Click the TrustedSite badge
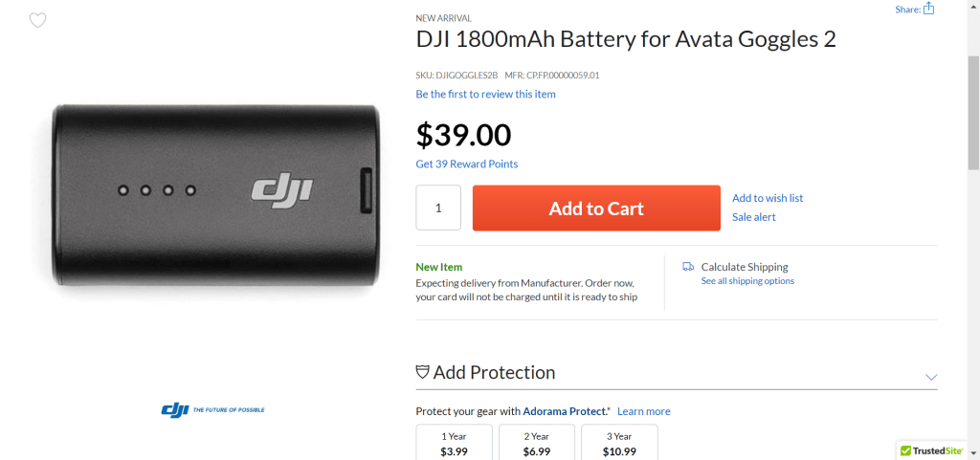 click(x=932, y=449)
